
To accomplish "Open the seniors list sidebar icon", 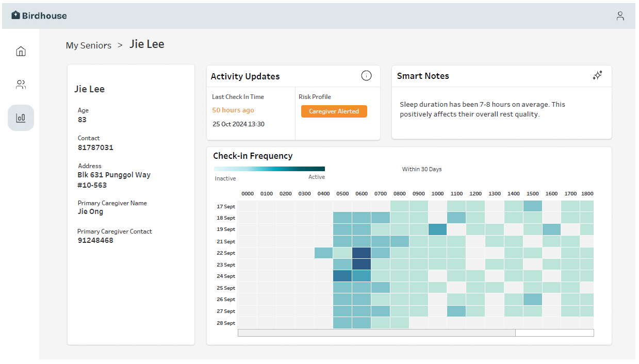I will coord(21,85).
